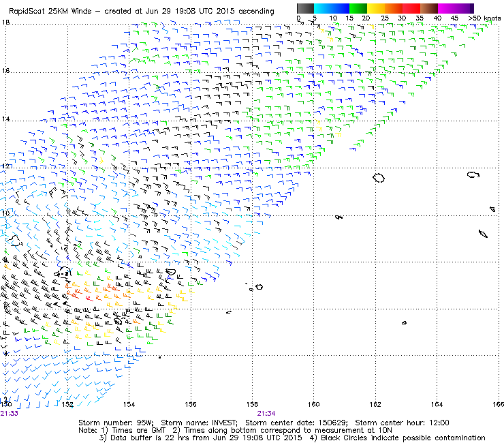504x443 pixels.
Task: Click the longitude label 162
Action: [x=375, y=404]
